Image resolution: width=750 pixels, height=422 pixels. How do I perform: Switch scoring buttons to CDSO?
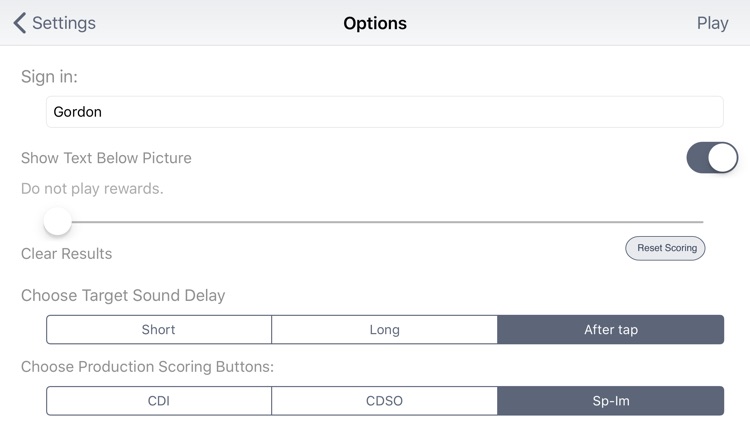(385, 400)
